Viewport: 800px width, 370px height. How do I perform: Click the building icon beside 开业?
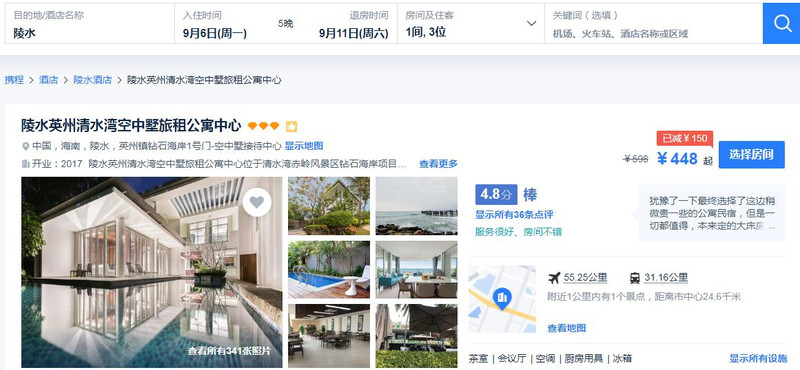tap(26, 164)
